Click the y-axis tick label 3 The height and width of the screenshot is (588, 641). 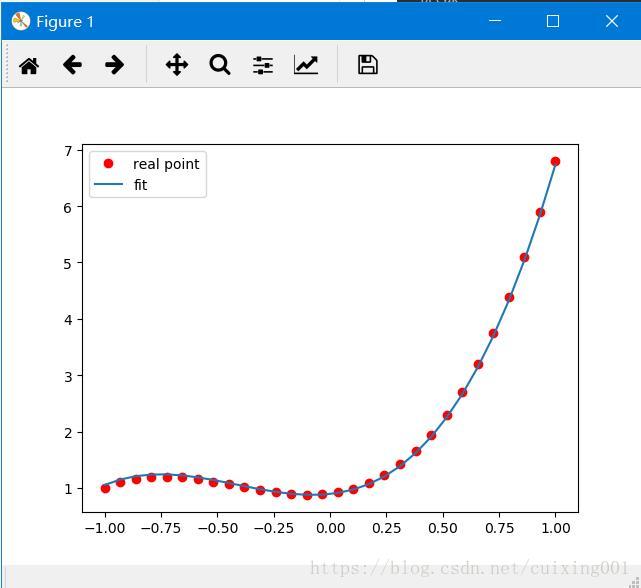(x=68, y=377)
